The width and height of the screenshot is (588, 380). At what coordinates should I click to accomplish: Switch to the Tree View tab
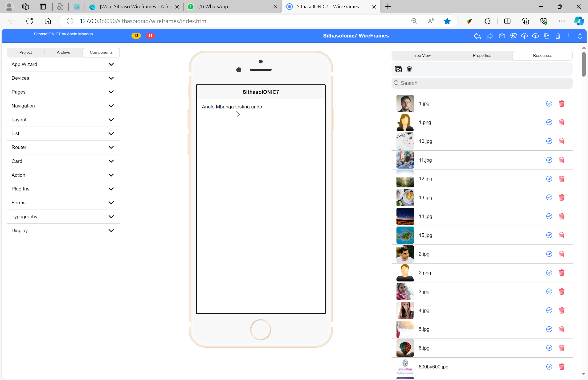[422, 56]
